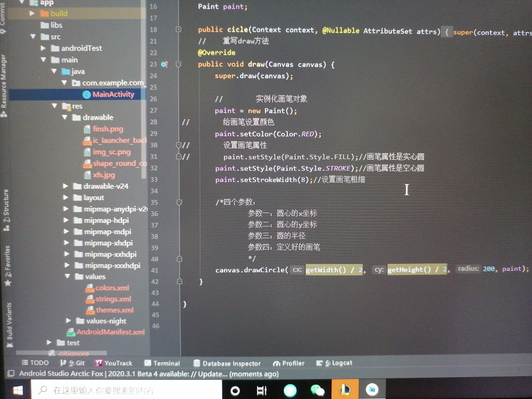532x399 pixels.
Task: Expand the mipmap-hdpi folder
Action: (x=66, y=220)
